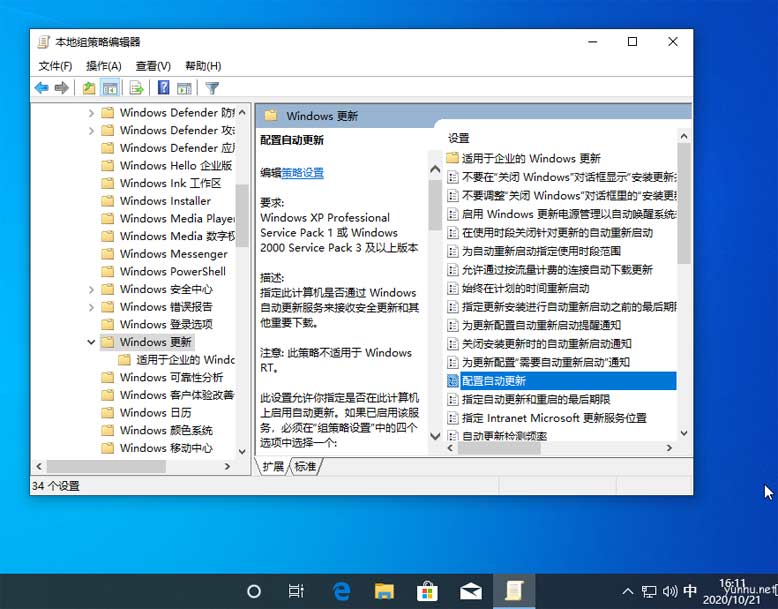Image resolution: width=778 pixels, height=609 pixels.
Task: Click the 中 input method indicator
Action: [x=690, y=591]
